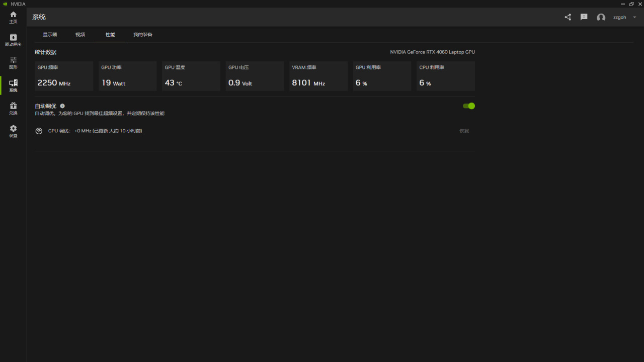The width and height of the screenshot is (644, 362).
Task: Click the CPU 利用率 usage card
Action: pos(446,76)
